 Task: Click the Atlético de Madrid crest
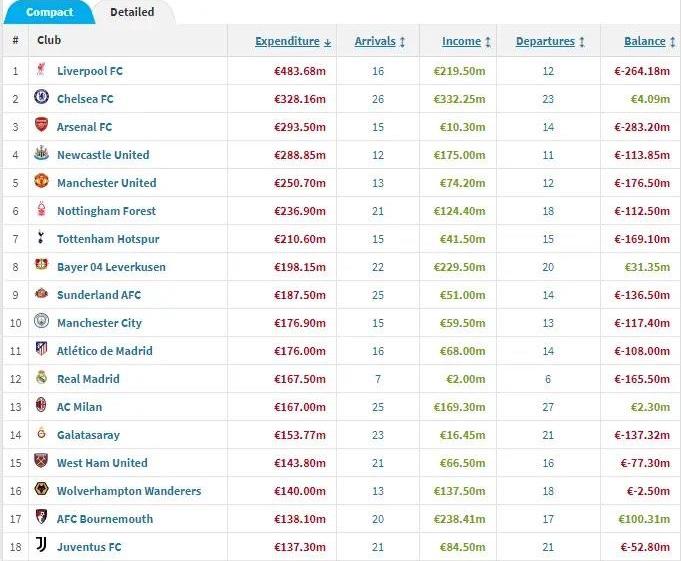pos(41,349)
